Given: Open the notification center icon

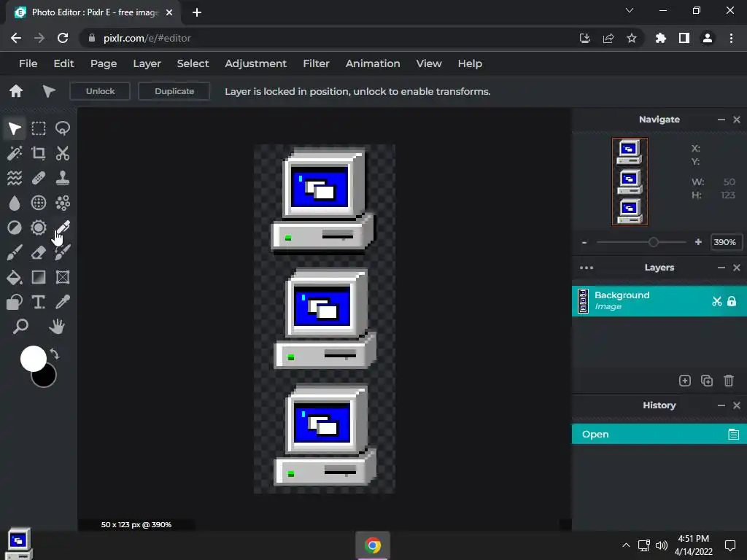Looking at the screenshot, I should click(x=729, y=545).
